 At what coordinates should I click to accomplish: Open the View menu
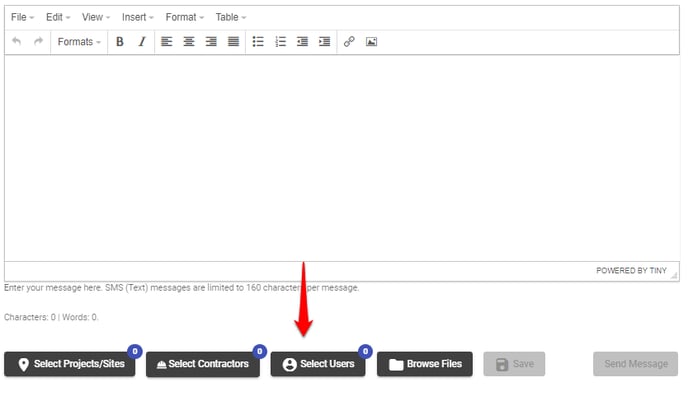point(96,17)
